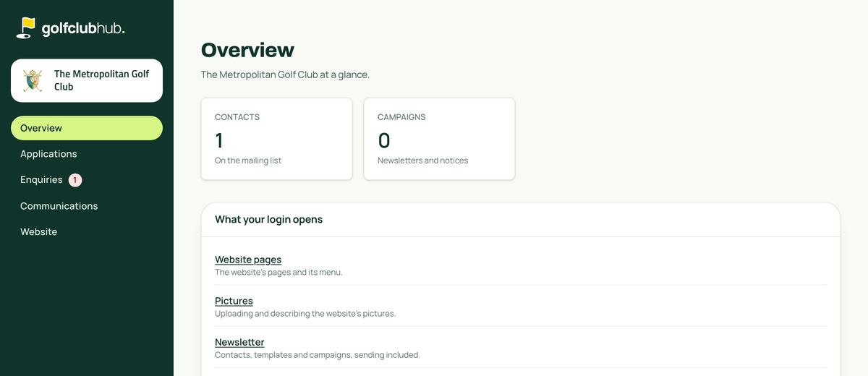The image size is (868, 376).
Task: Click the Overview page heading
Action: click(247, 50)
